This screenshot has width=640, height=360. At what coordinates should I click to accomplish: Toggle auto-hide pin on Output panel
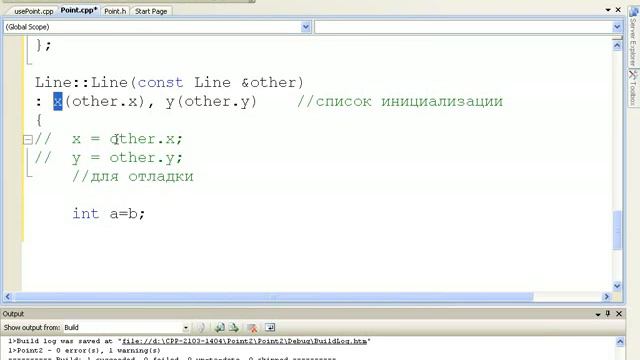click(608, 313)
